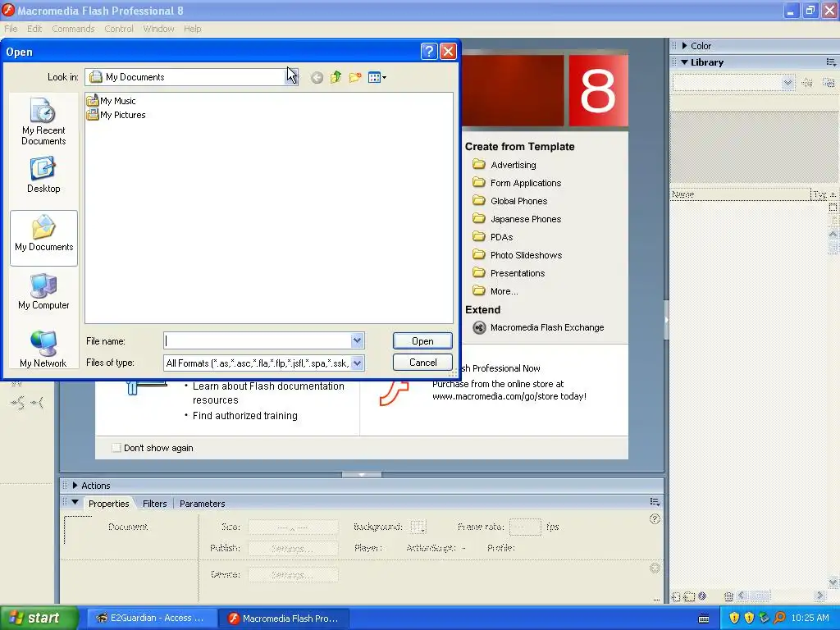840x630 pixels.
Task: Click the Macromedia Flash Exchange icon
Action: click(x=479, y=328)
